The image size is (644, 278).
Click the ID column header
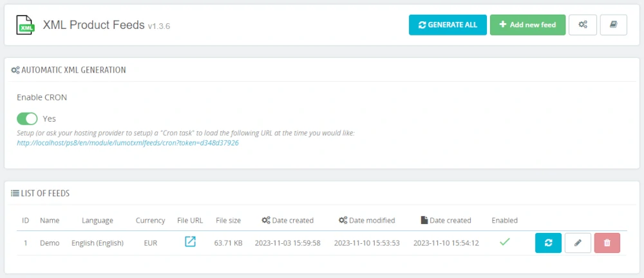point(26,221)
